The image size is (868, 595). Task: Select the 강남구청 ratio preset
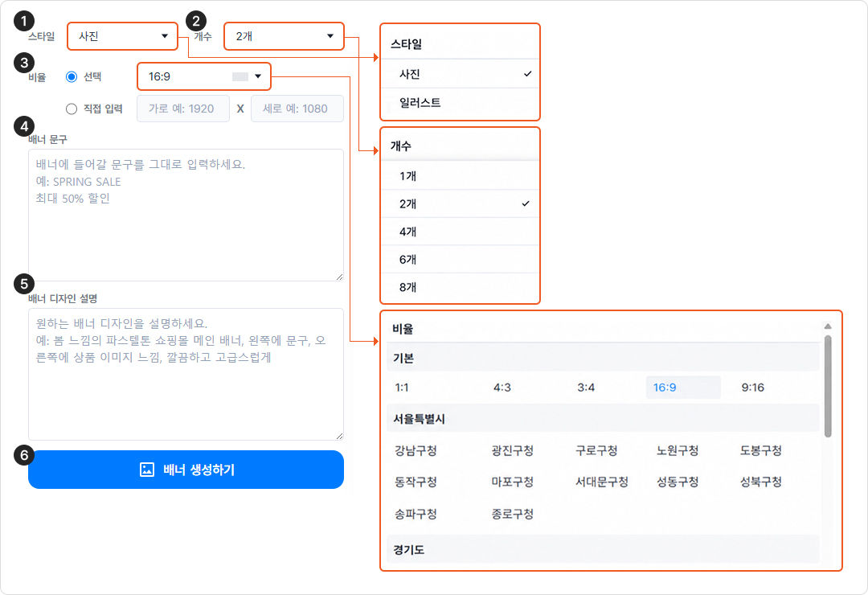[x=416, y=450]
